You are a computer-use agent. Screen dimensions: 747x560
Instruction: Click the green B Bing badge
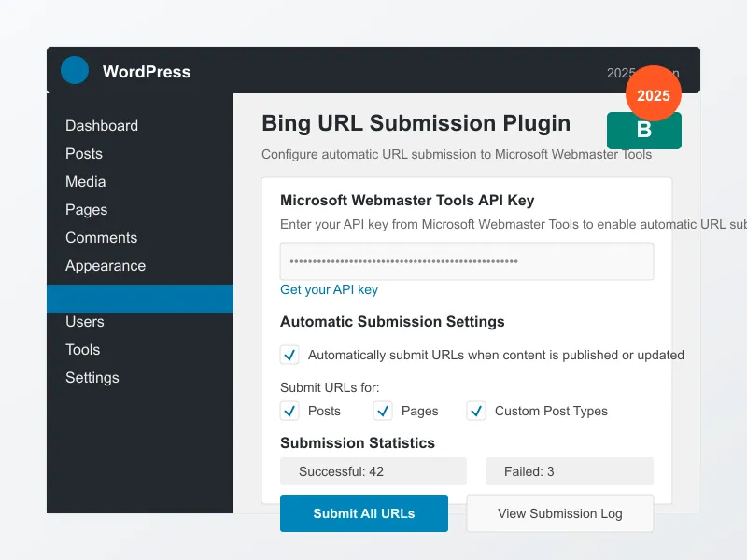point(644,131)
